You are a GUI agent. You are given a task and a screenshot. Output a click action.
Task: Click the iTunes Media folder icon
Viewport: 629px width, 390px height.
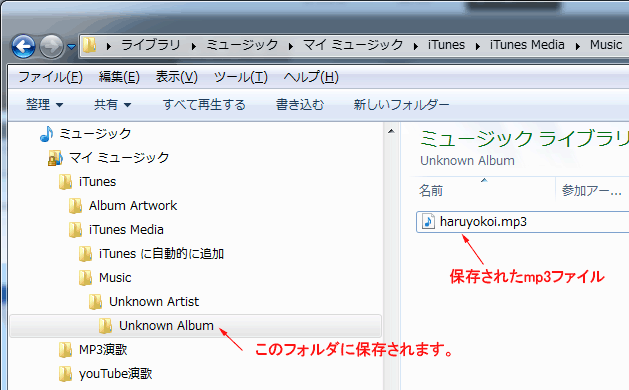[75, 230]
